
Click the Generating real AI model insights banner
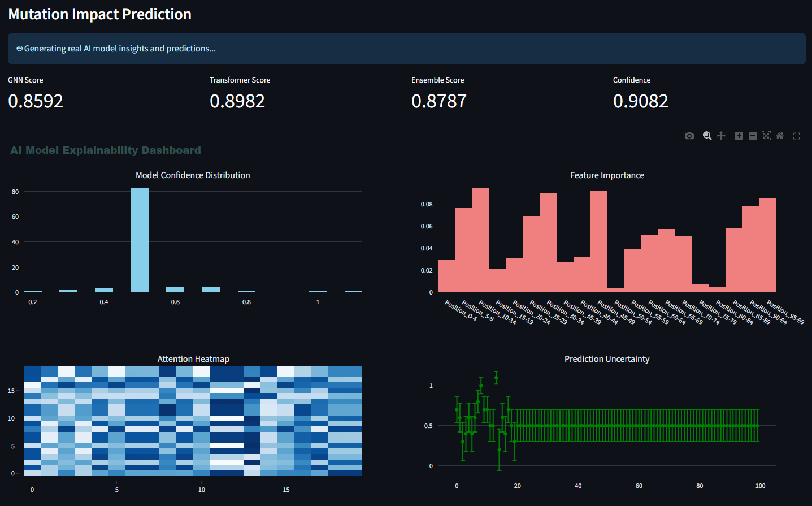(x=407, y=49)
